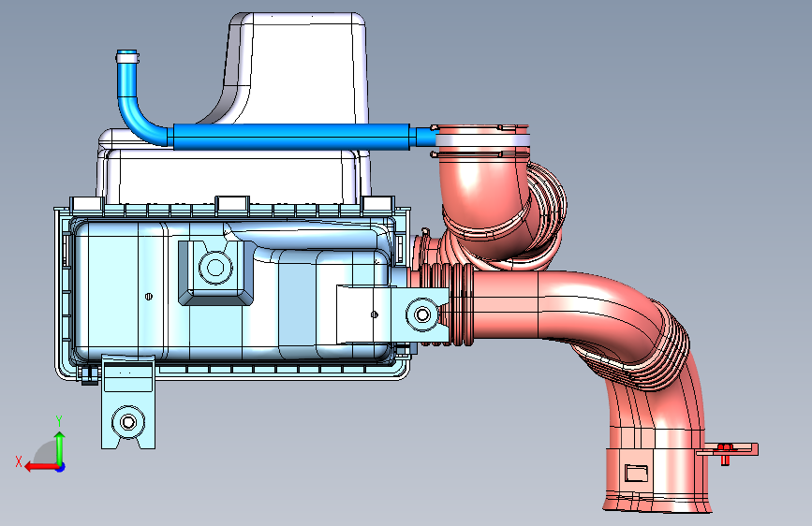The image size is (812, 526).
Task: Select the flared duct outlet at the bottom
Action: click(x=657, y=503)
